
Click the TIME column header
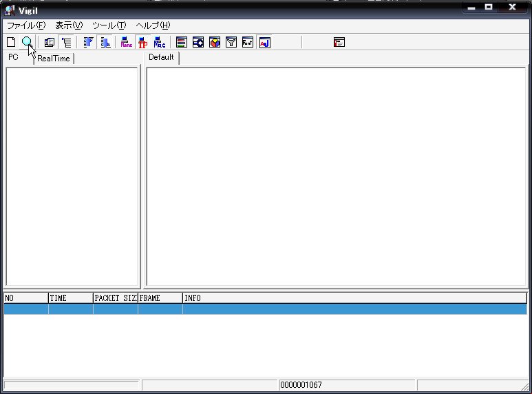[71, 298]
